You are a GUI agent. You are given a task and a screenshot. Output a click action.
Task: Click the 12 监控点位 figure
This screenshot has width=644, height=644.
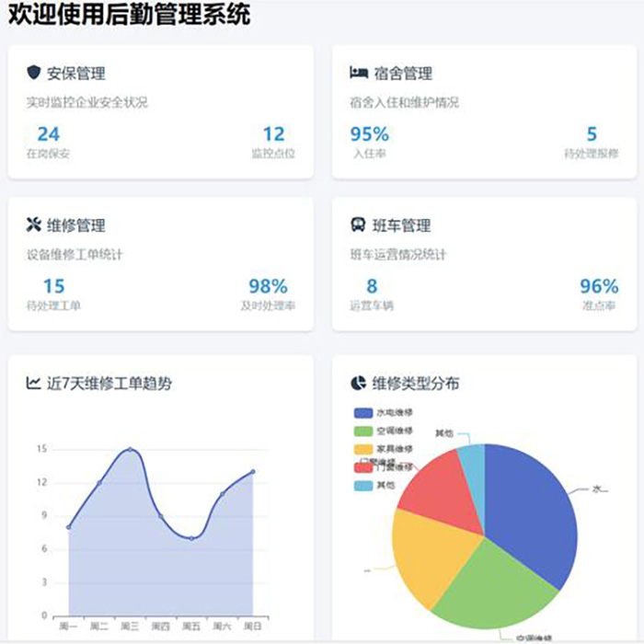click(273, 134)
